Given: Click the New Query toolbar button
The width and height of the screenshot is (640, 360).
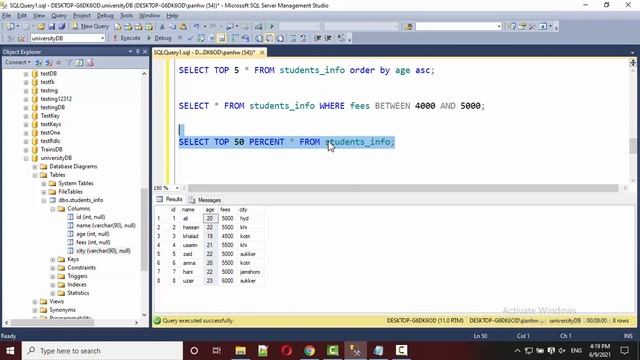Looking at the screenshot, I should pos(91,26).
